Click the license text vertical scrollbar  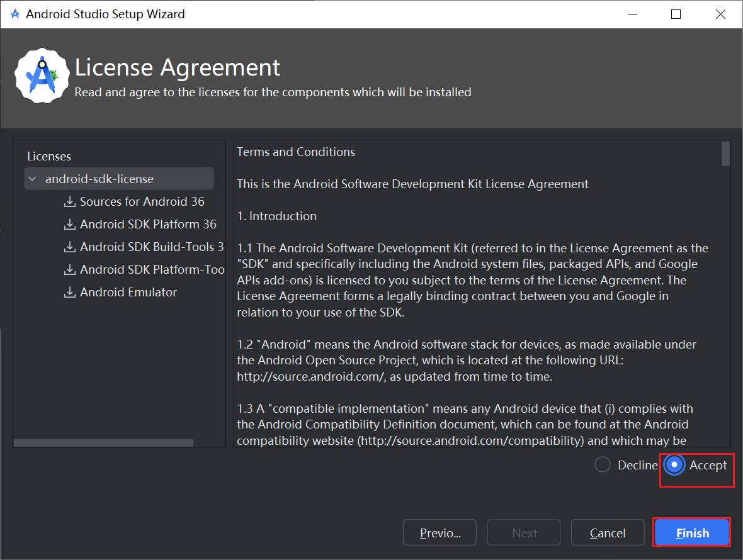tap(726, 154)
